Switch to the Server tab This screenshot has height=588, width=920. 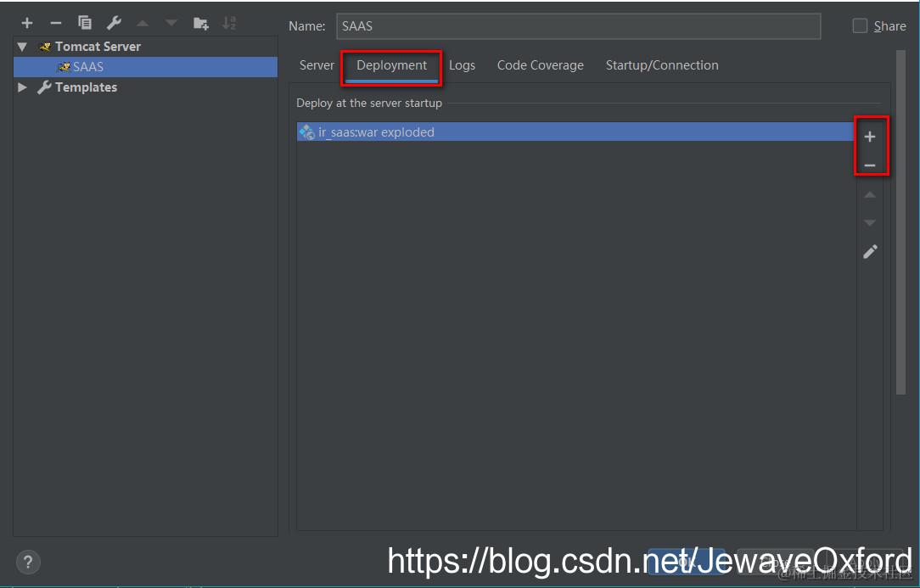click(x=317, y=65)
